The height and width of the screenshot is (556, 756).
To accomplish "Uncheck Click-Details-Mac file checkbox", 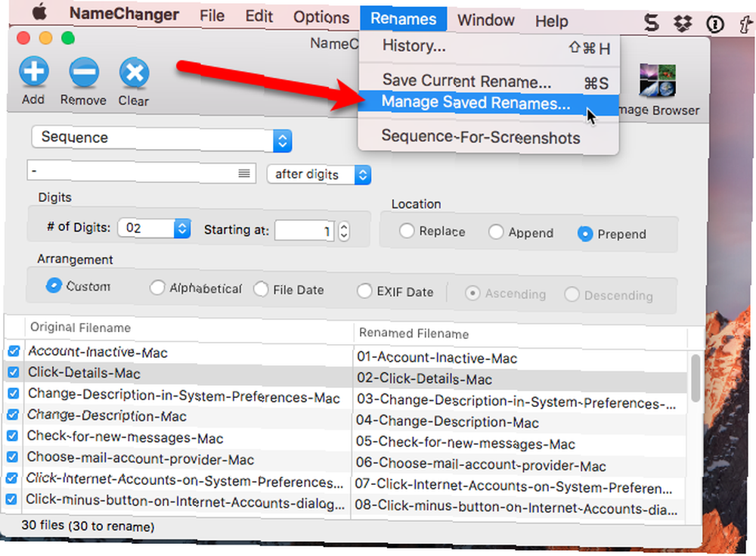I will [14, 372].
